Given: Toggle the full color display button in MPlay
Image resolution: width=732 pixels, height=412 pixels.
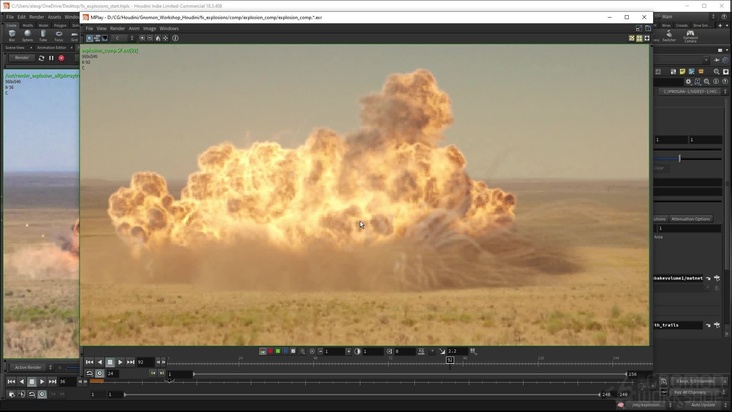Looking at the screenshot, I should click(x=262, y=351).
